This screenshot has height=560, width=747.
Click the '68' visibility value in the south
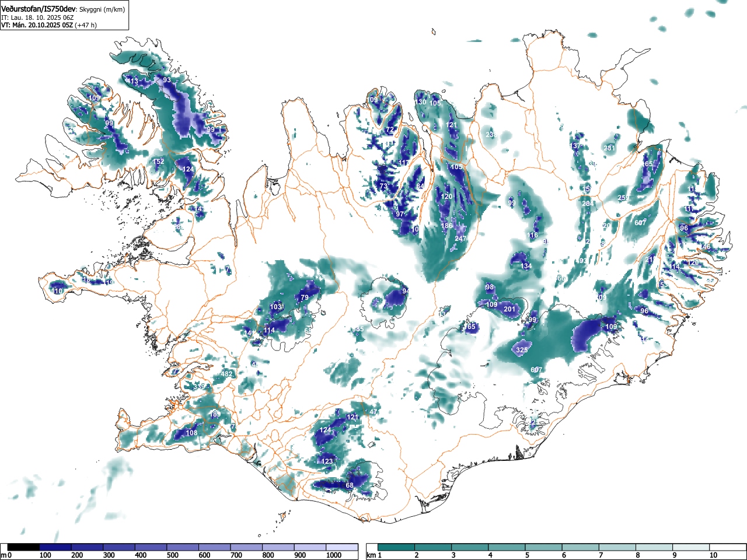(350, 485)
